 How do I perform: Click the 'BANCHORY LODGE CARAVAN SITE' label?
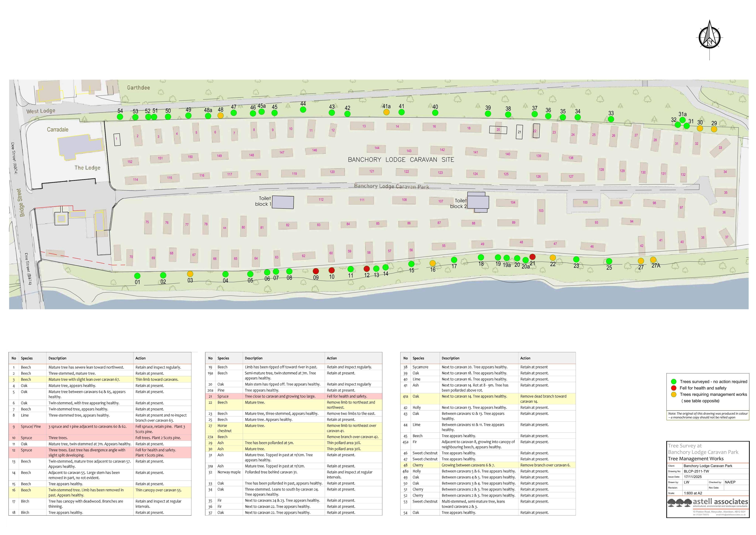[401, 160]
